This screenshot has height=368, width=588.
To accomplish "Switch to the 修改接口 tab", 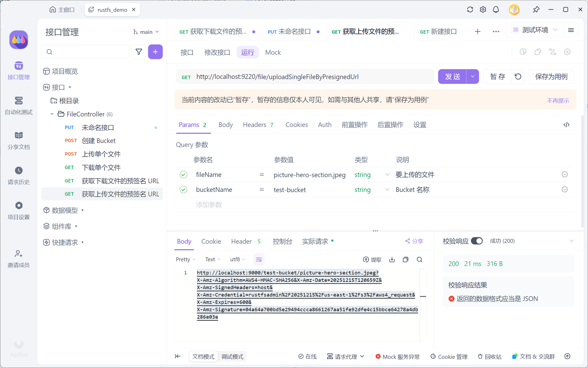I will pyautogui.click(x=217, y=52).
